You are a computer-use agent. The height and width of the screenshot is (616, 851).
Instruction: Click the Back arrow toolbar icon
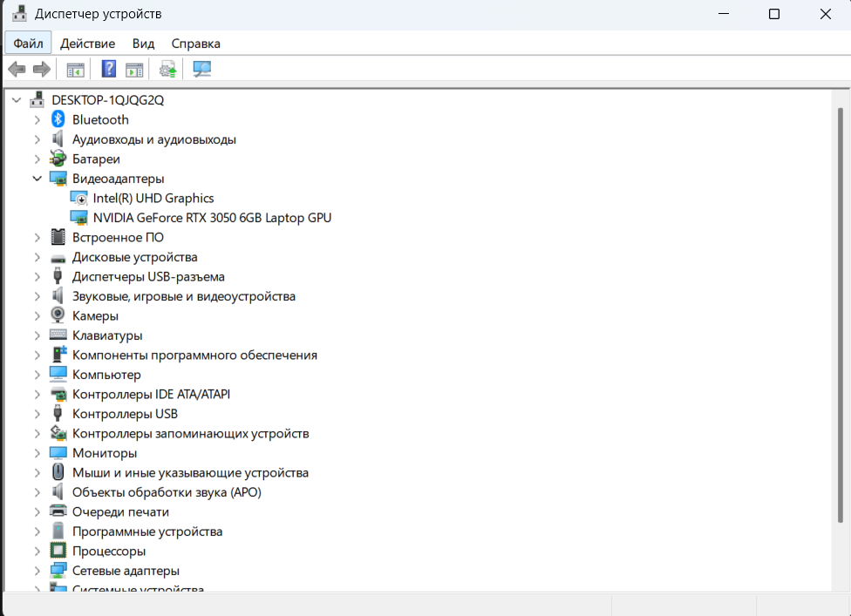[17, 70]
